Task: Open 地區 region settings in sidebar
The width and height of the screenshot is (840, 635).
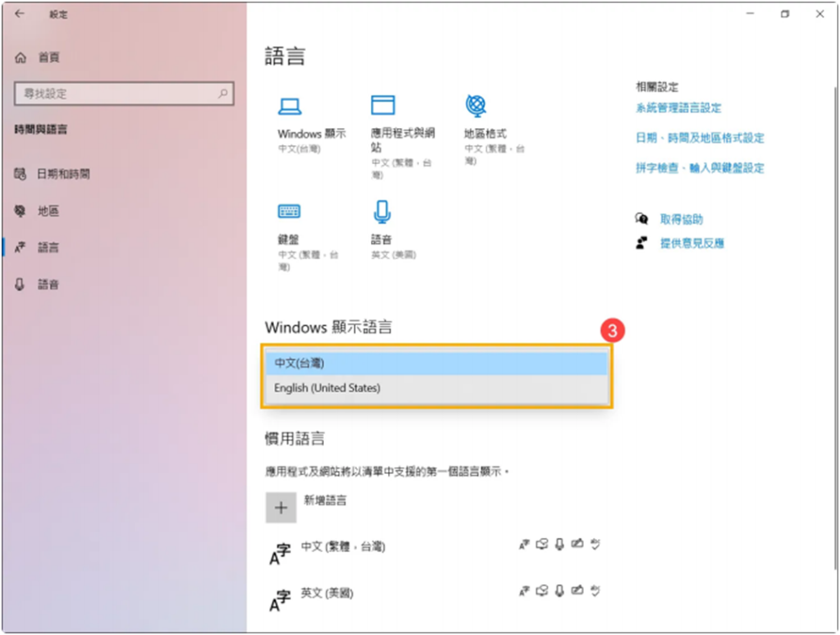Action: 48,211
